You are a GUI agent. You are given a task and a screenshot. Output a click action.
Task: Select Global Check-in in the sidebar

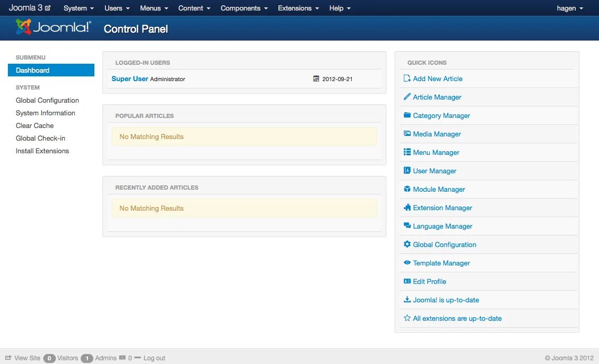click(x=41, y=138)
